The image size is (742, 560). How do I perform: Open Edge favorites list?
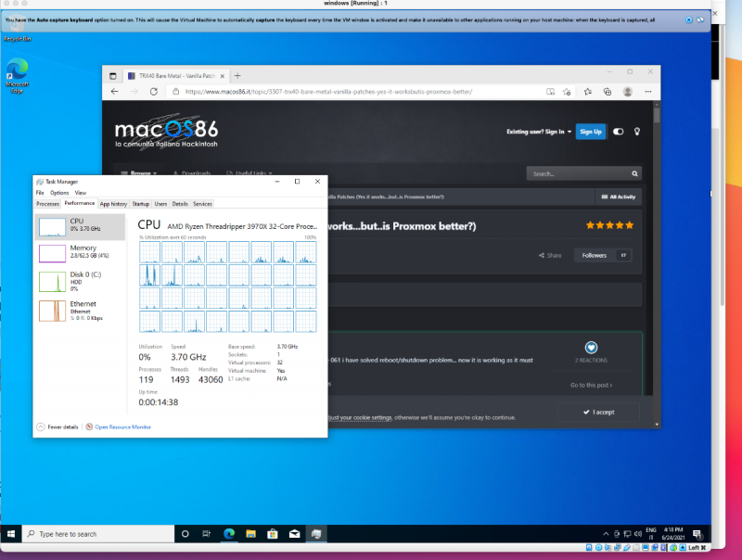588,92
